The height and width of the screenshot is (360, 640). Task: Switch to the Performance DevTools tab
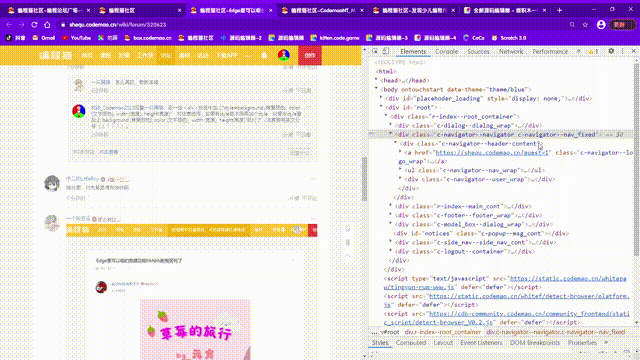550,51
